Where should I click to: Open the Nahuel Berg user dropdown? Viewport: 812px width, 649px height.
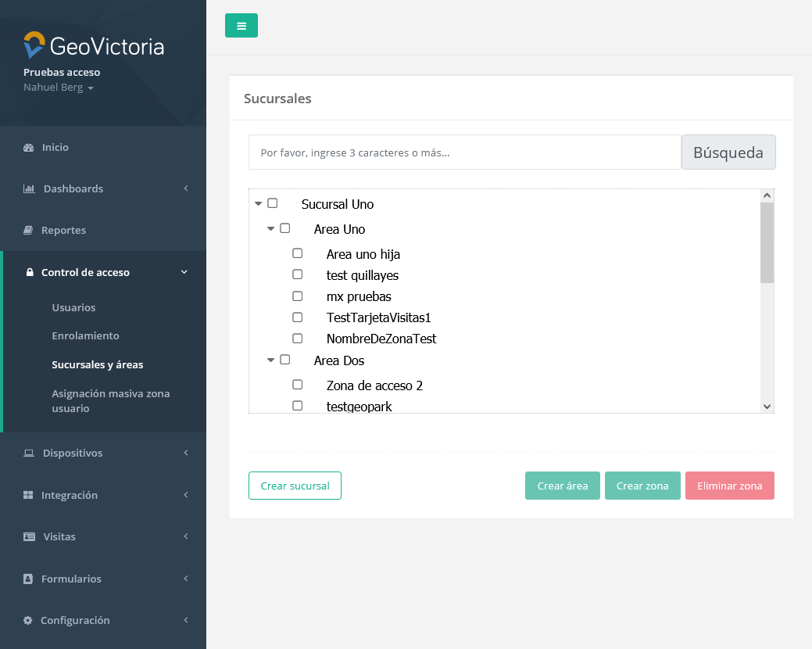[59, 88]
